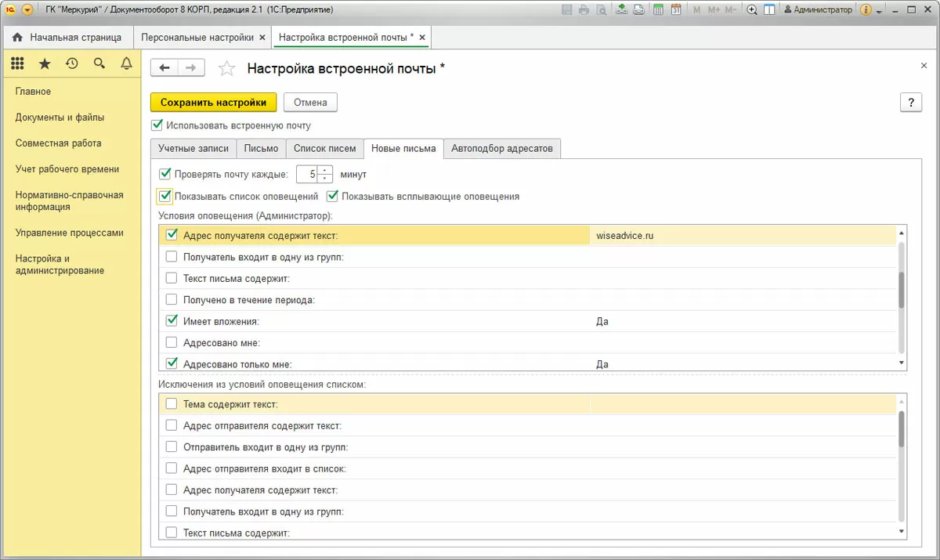Open notifications bell icon
Image resolution: width=940 pixels, height=560 pixels.
click(126, 64)
